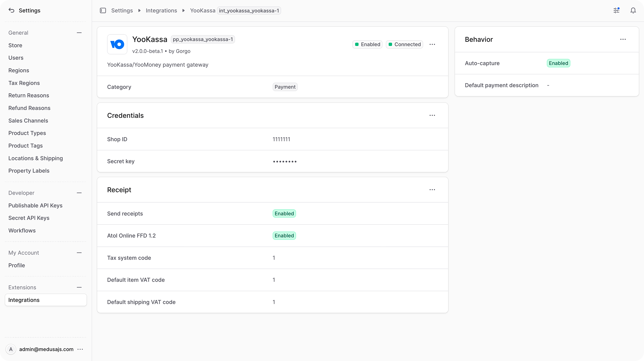Viewport: 644px width, 361px height.
Task: Click the Default payment description label
Action: coord(502,85)
